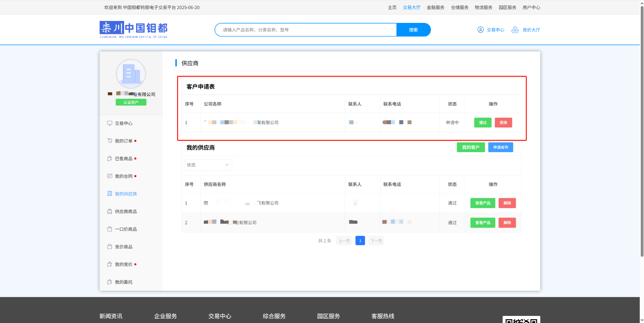Viewport: 644px width, 323px height.
Task: Click the green 我的客户 button
Action: coord(470,147)
